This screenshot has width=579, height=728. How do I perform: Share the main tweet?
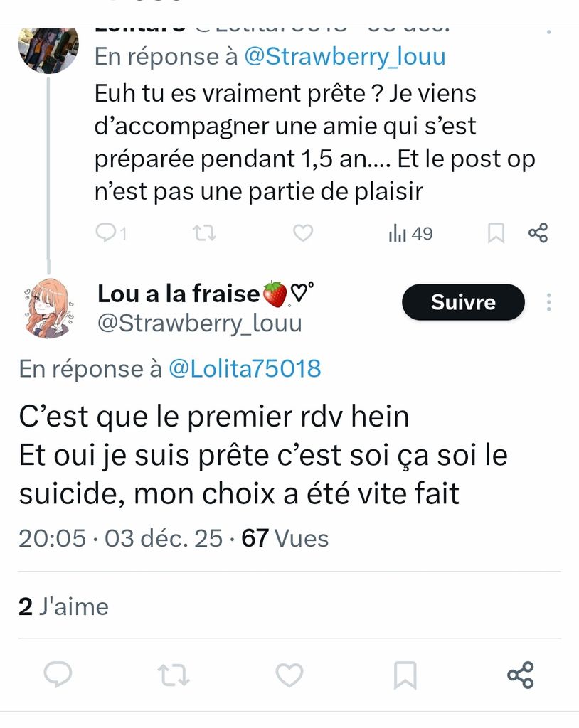tap(521, 675)
